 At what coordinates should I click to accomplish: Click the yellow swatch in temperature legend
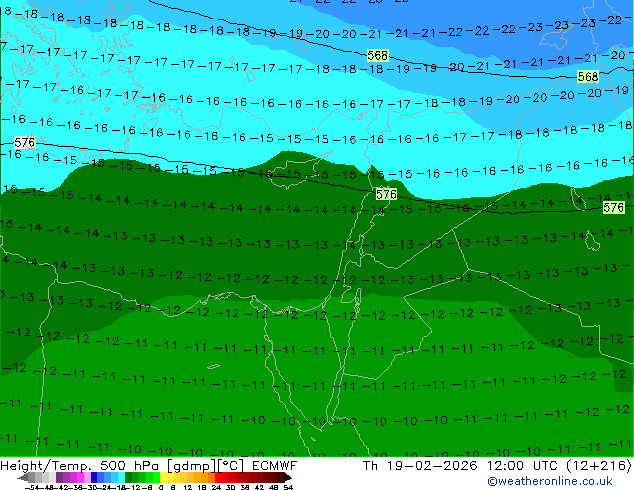click(164, 477)
